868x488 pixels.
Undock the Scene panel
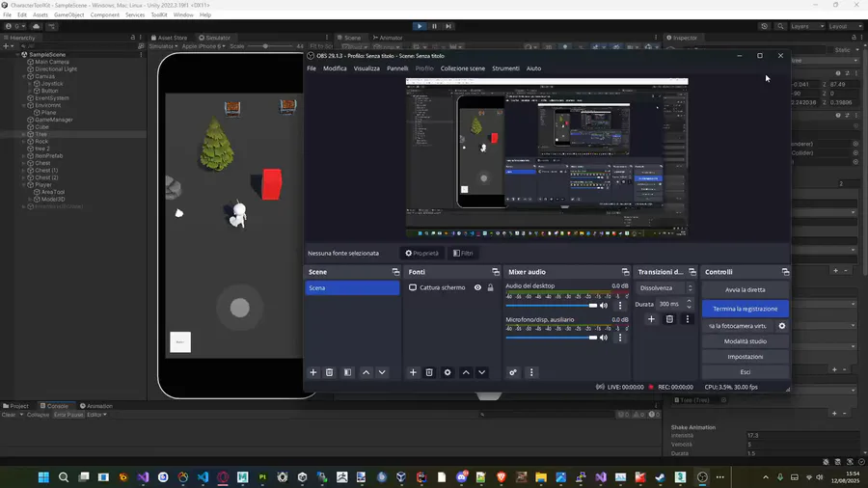[395, 272]
